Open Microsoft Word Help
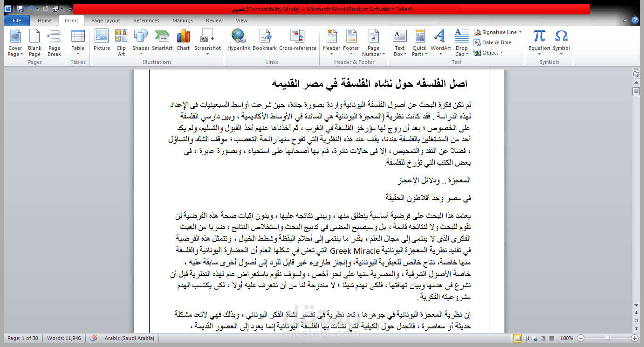644x347 pixels. (x=635, y=21)
